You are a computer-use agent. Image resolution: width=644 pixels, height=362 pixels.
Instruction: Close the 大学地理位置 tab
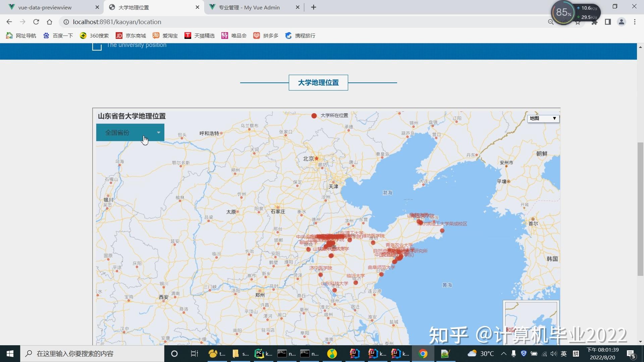coord(197,7)
